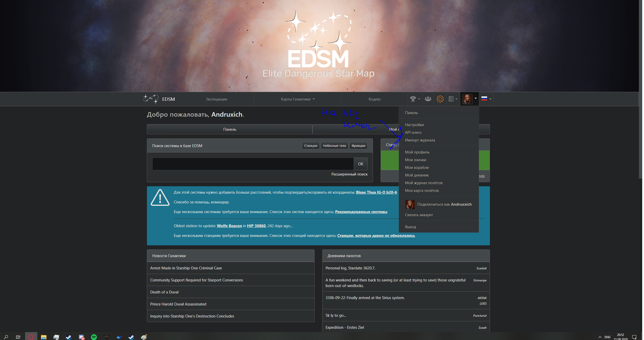
Task: Open the 'Death of a Duval' news item
Action: 164,292
